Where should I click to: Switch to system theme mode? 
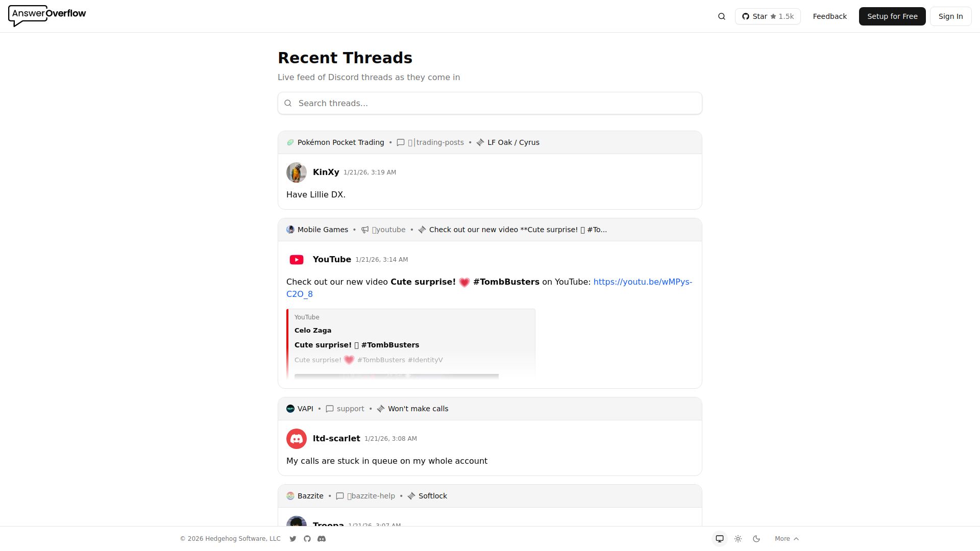click(720, 539)
